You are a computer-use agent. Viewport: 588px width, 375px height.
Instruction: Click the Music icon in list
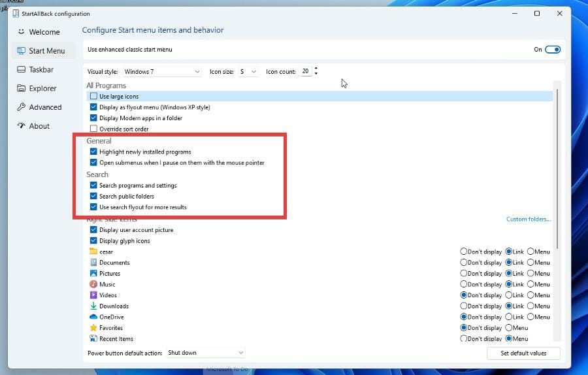coord(93,284)
